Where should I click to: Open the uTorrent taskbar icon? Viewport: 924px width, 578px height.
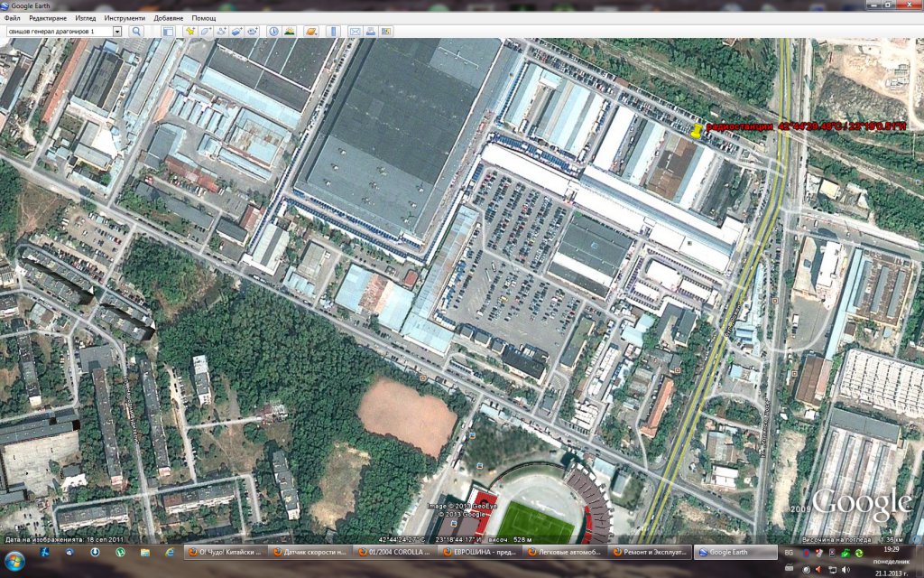[x=120, y=553]
